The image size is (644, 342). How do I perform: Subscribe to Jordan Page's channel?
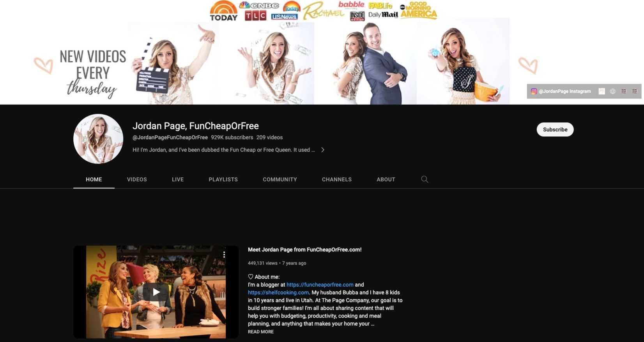(x=555, y=129)
